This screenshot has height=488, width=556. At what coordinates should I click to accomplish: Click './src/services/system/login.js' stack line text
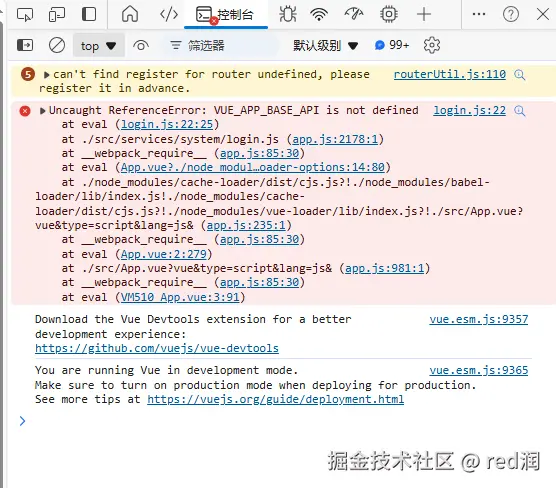180,139
